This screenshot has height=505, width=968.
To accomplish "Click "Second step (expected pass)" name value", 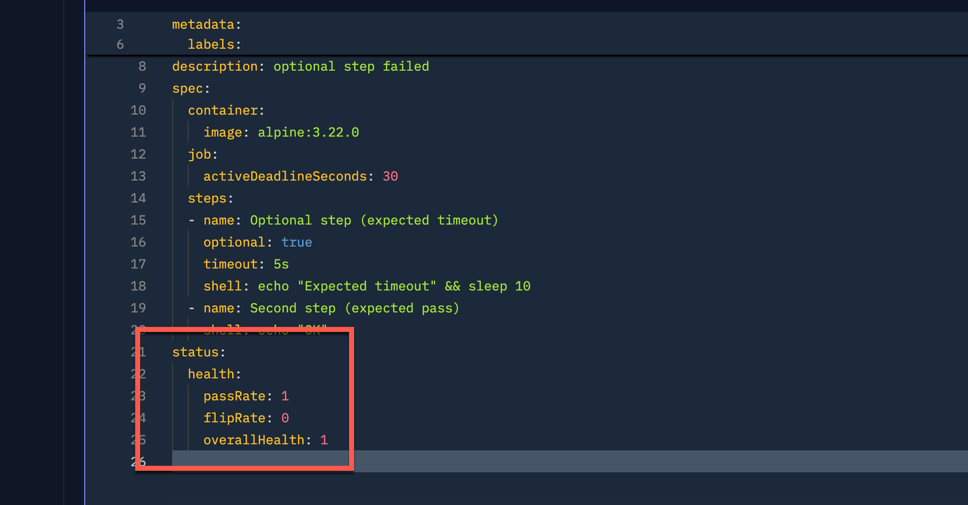I will point(354,308).
